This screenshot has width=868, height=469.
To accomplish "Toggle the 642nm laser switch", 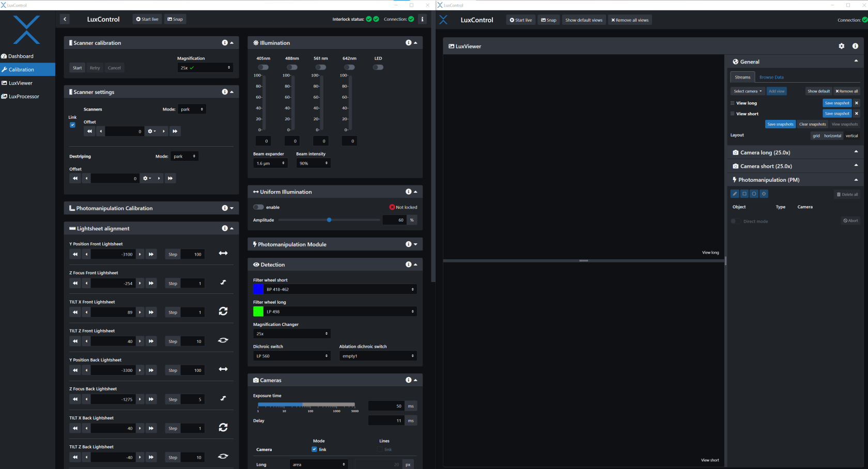I will 350,67.
